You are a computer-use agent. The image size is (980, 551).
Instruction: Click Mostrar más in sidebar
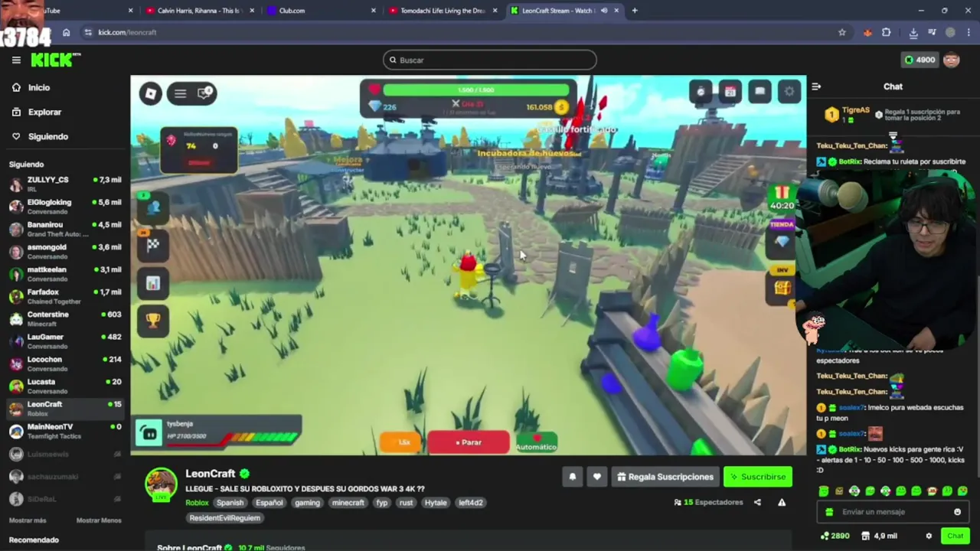28,520
